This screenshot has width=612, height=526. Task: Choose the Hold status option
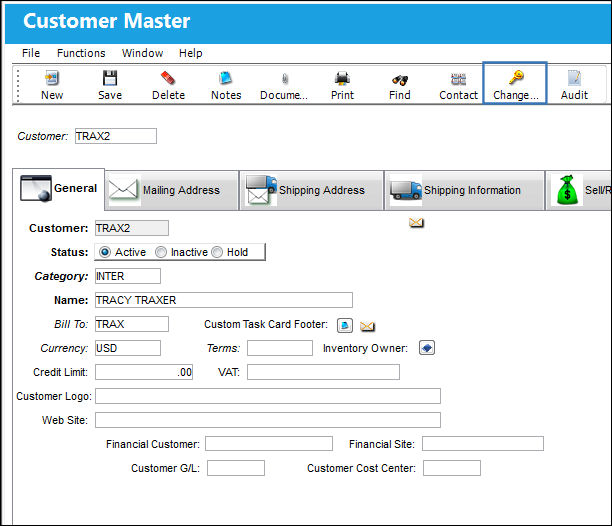pyautogui.click(x=217, y=252)
